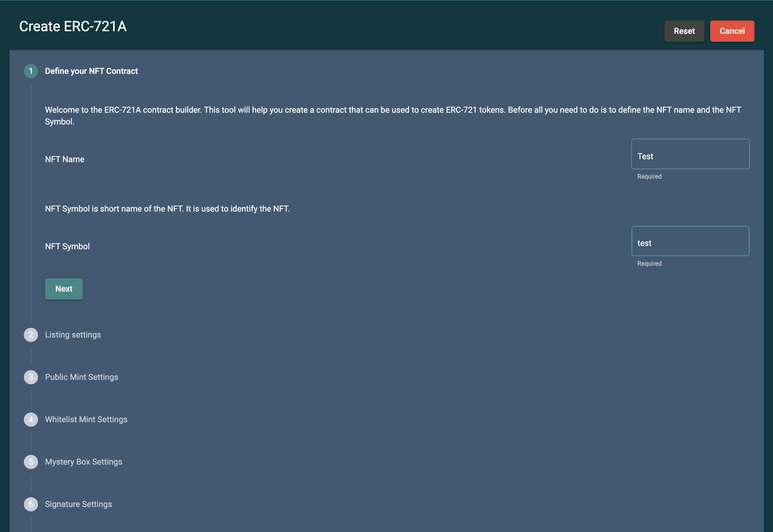Image resolution: width=773 pixels, height=532 pixels.
Task: Click the NFT Symbol label
Action: (67, 246)
